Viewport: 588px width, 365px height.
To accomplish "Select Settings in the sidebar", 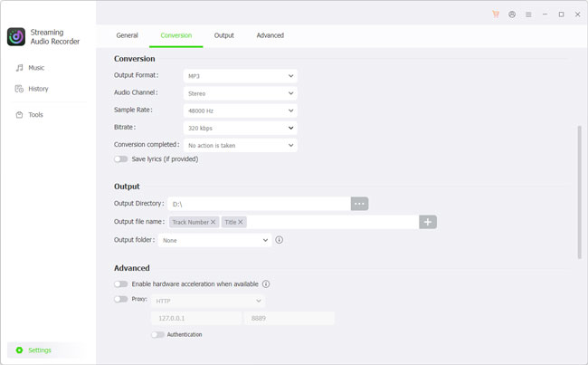I will coord(48,350).
